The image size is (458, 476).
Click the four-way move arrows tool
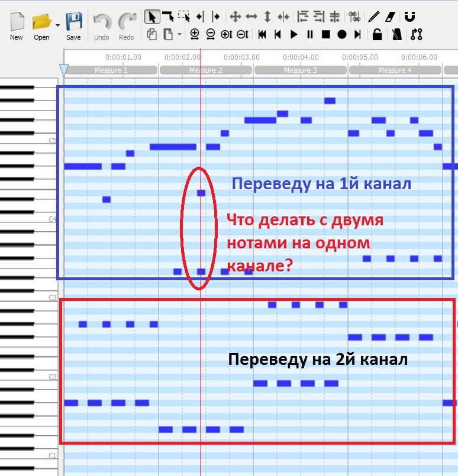point(235,17)
